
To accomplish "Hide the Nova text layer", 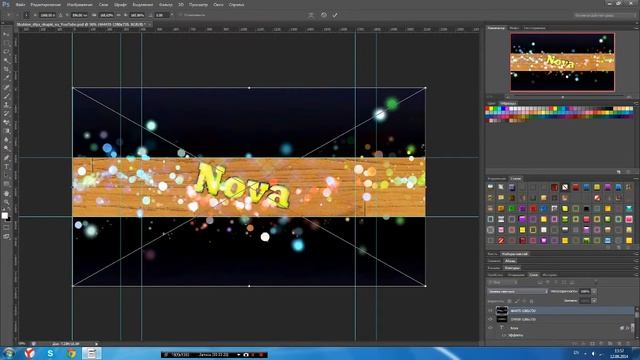I will pos(491,328).
